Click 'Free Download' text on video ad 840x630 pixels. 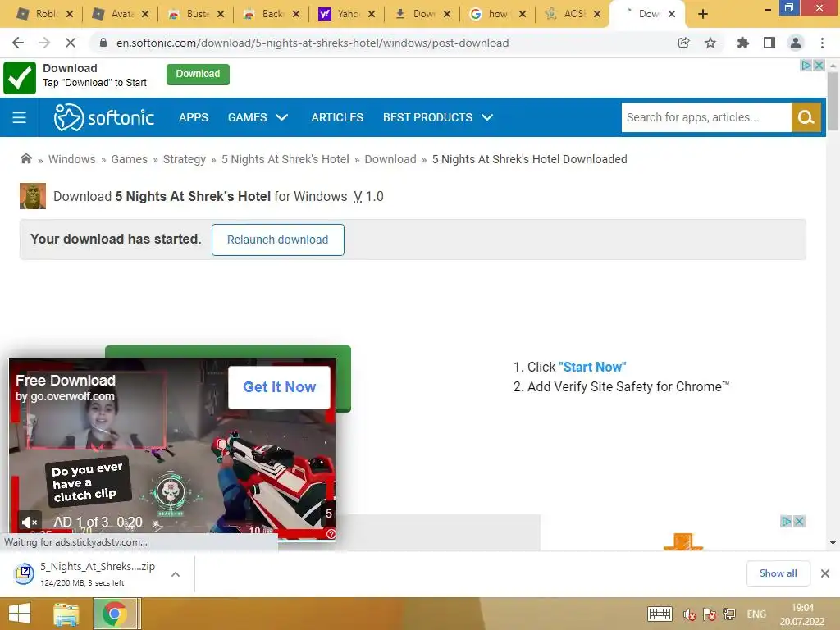point(66,381)
